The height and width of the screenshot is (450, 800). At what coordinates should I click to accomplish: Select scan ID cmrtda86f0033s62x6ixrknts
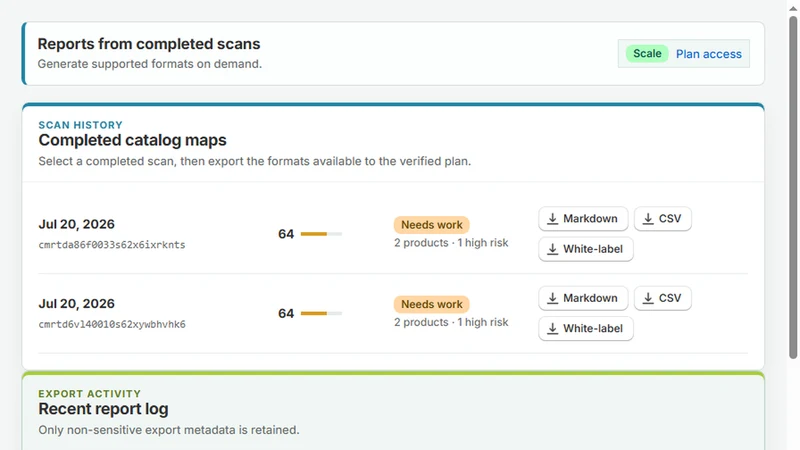click(x=112, y=245)
